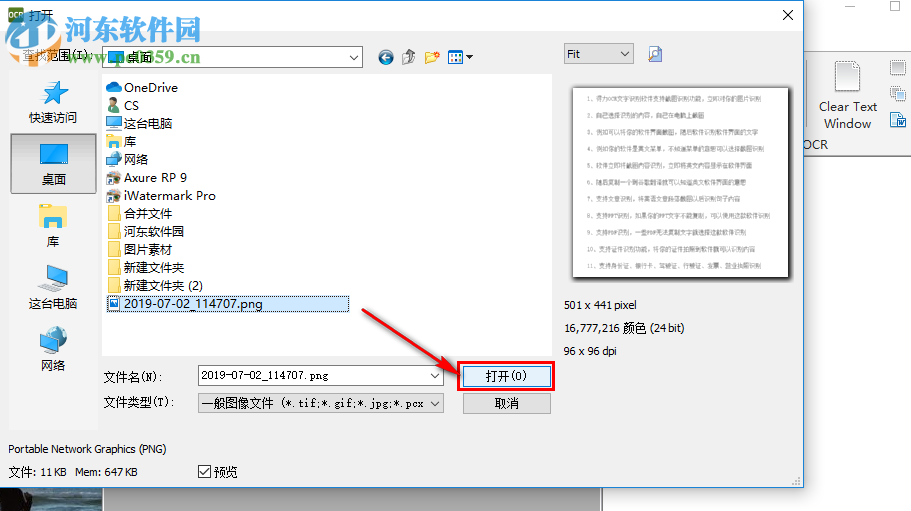Click the 16,777,216 颜色 (24 bit) text
This screenshot has width=911, height=511.
click(x=624, y=328)
